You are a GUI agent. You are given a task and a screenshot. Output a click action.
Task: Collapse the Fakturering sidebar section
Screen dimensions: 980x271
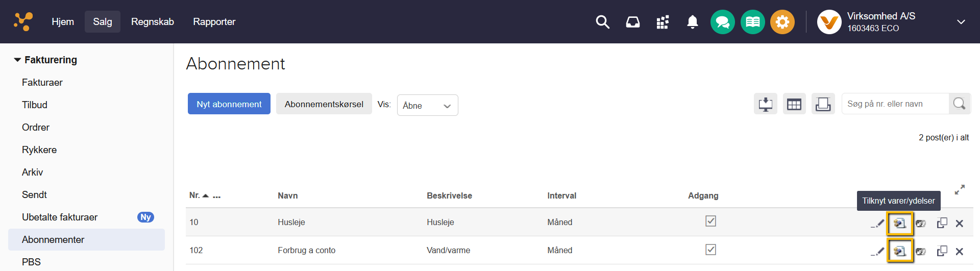coord(18,60)
